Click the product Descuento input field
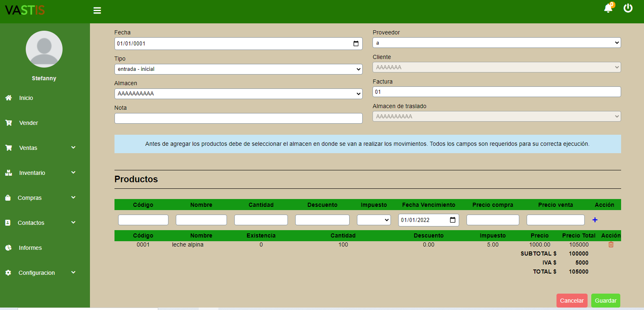The height and width of the screenshot is (310, 644). tap(322, 220)
